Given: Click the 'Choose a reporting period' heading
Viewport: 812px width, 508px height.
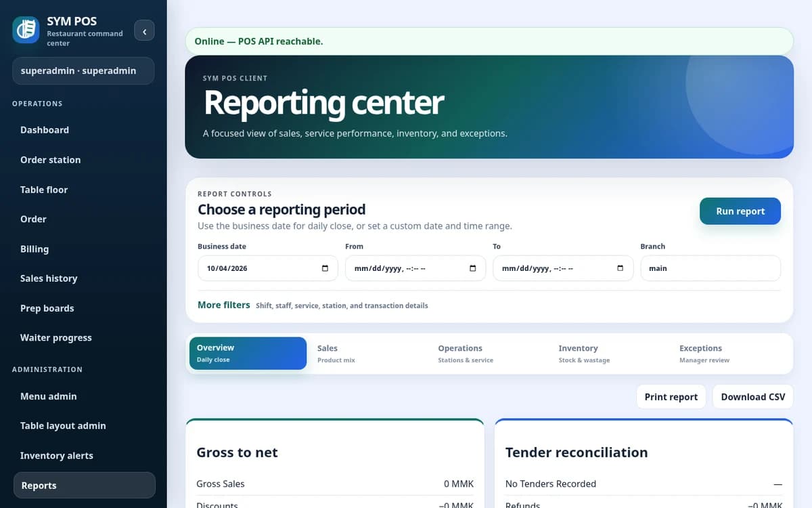Looking at the screenshot, I should (x=281, y=209).
